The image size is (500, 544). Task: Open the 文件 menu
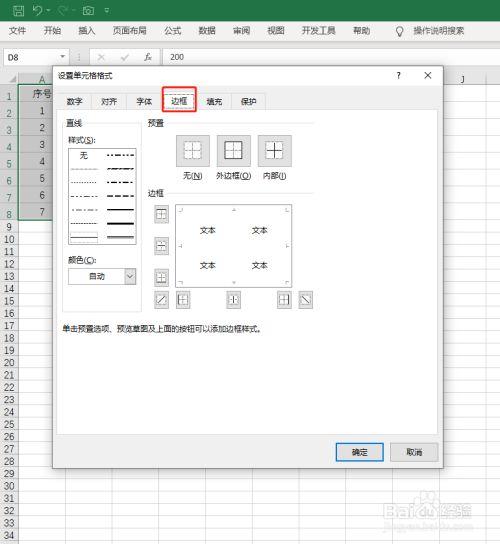18,31
